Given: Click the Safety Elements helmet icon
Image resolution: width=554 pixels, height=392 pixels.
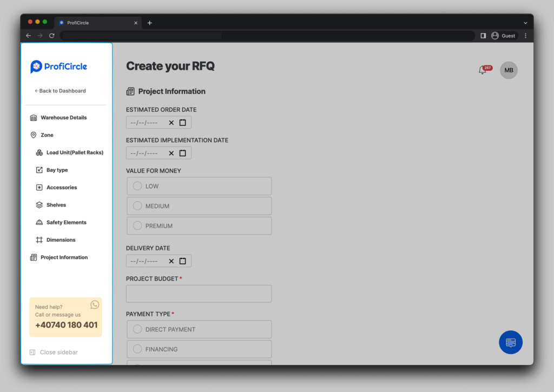Looking at the screenshot, I should point(39,222).
